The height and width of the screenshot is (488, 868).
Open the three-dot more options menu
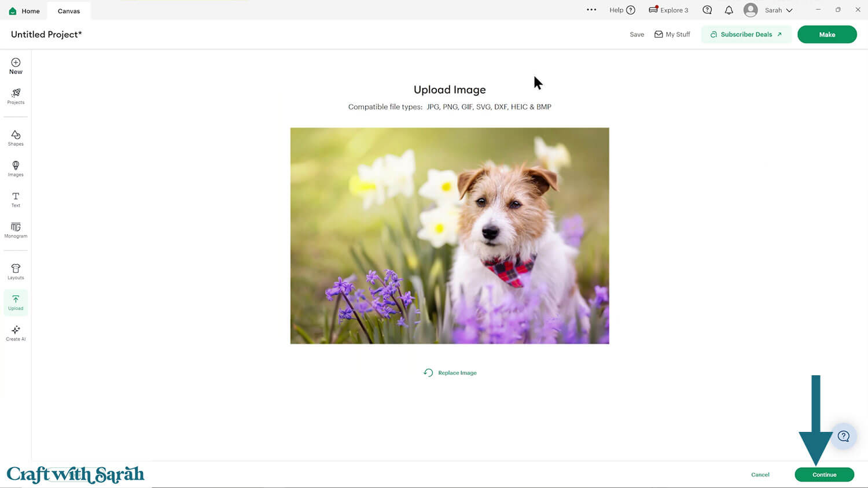coord(591,10)
